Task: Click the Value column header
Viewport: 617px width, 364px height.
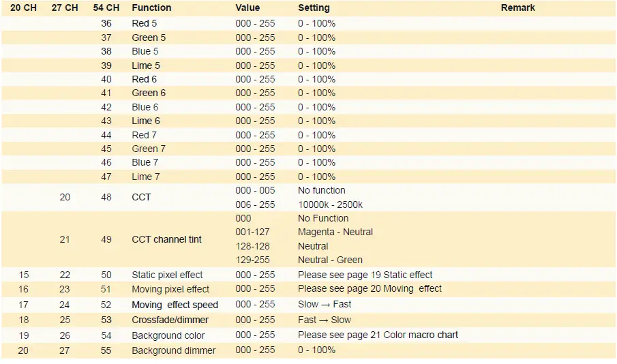Action: click(x=247, y=7)
